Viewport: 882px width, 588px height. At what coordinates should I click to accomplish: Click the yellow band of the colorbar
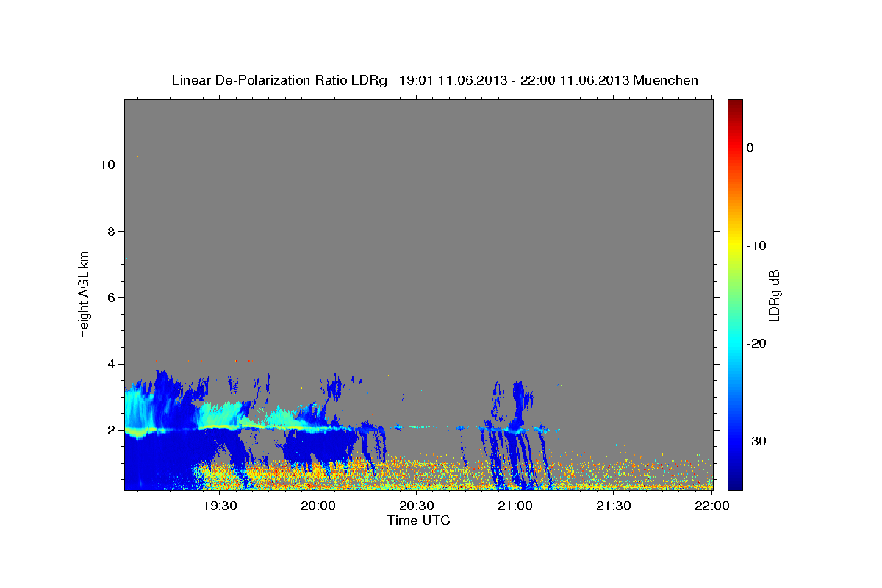tap(735, 243)
